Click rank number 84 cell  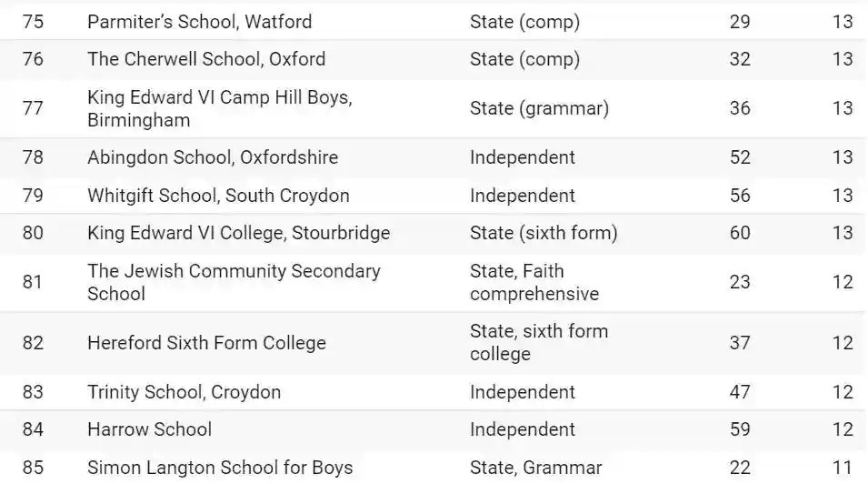coord(33,429)
